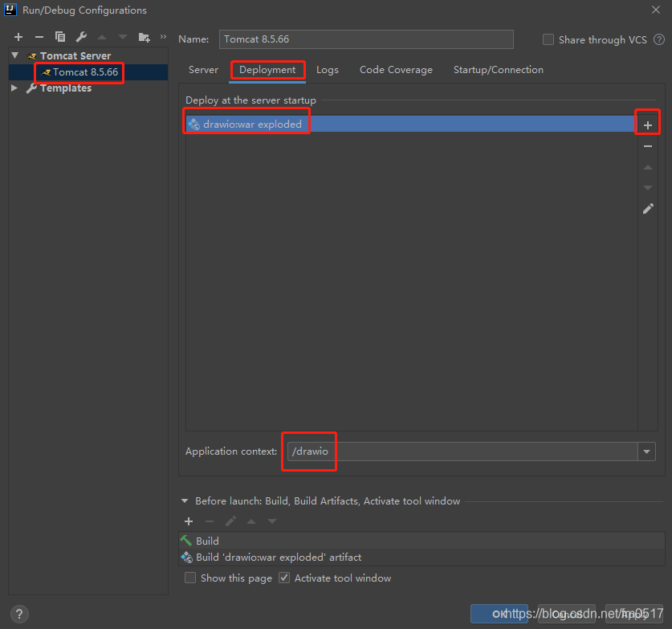Open Application context dropdown arrow
This screenshot has width=672, height=629.
pyautogui.click(x=647, y=451)
